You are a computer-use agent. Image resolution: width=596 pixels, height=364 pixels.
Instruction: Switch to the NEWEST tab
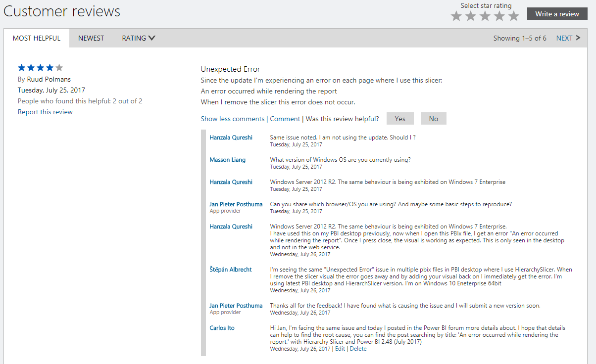pos(91,38)
